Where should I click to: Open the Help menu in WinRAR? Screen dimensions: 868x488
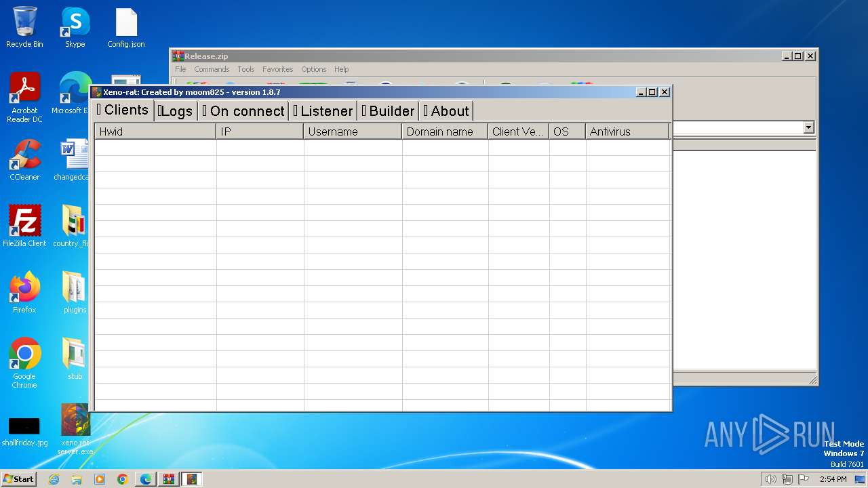coord(342,69)
